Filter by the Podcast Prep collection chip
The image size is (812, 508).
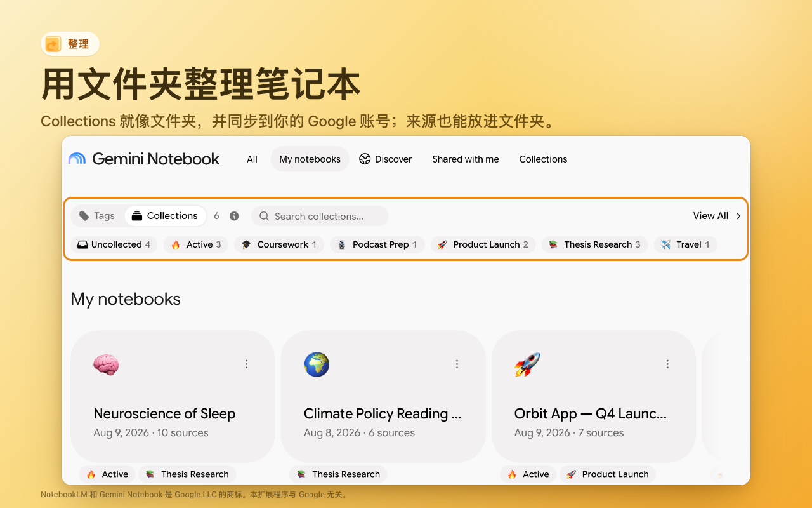click(377, 244)
